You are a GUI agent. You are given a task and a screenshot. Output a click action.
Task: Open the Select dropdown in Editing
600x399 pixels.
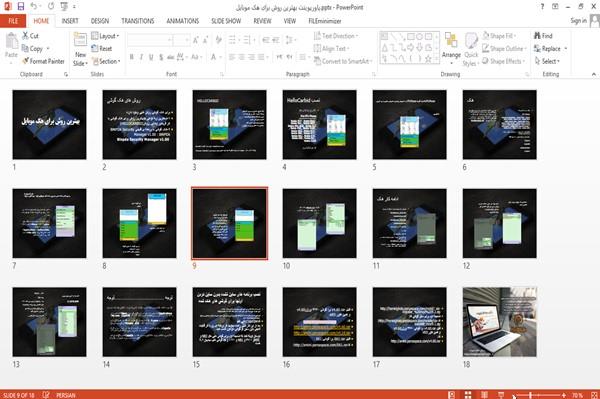[547, 61]
